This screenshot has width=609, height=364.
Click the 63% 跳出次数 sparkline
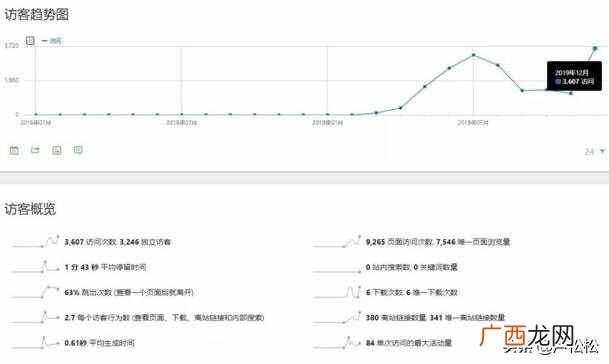35,292
